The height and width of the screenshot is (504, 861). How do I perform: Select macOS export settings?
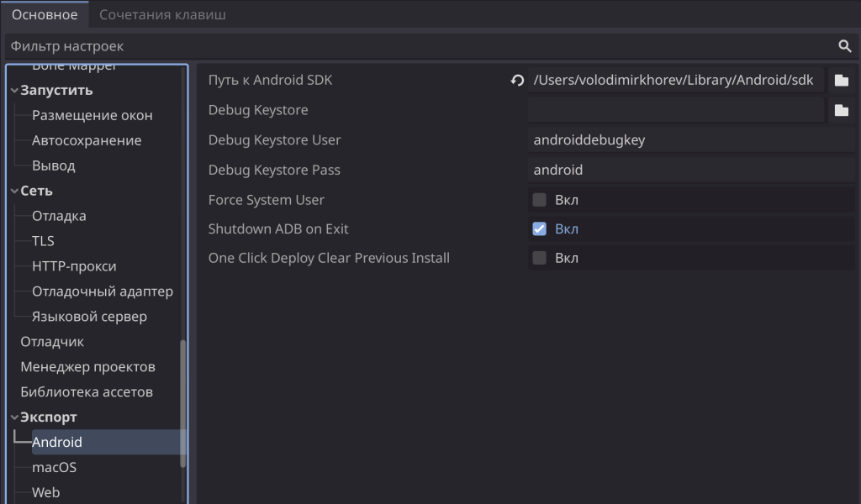click(54, 467)
